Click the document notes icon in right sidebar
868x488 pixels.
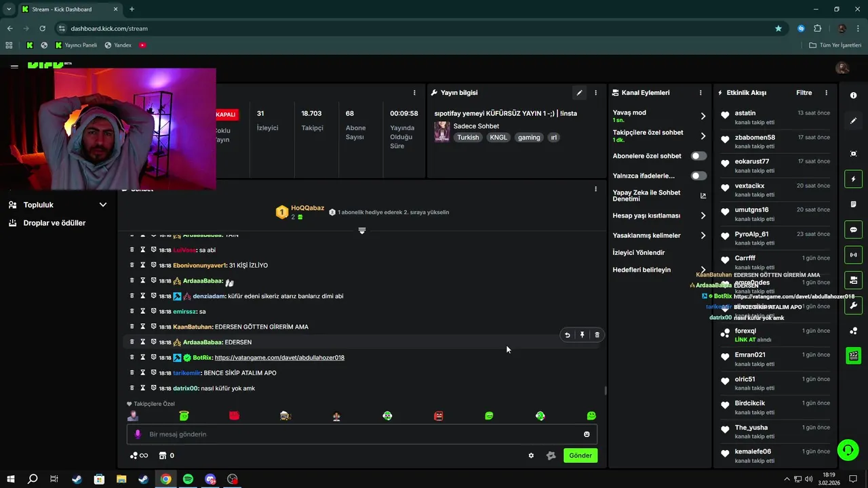[853, 204]
